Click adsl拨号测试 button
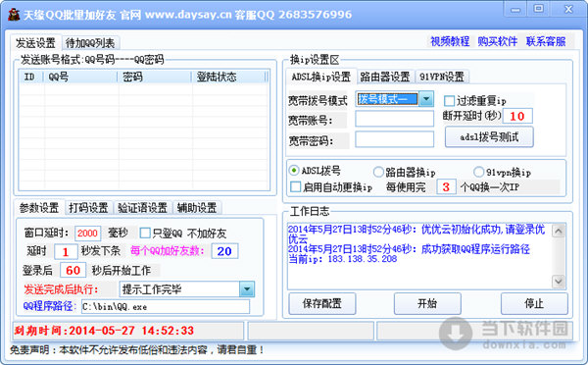The width and height of the screenshot is (588, 365). pos(489,137)
